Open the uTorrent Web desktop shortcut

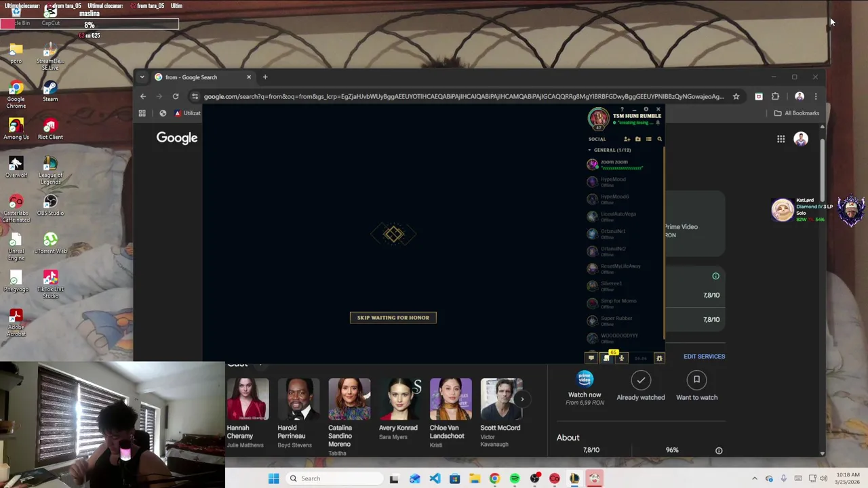point(50,243)
